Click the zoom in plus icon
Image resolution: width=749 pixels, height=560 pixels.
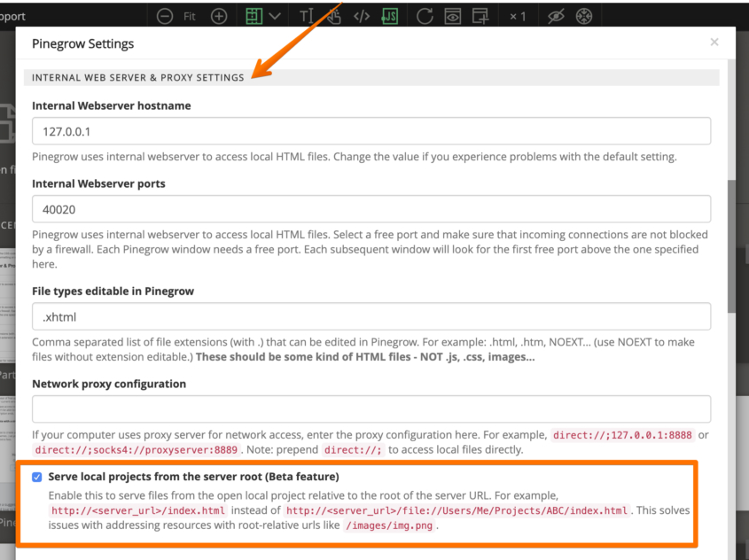[x=219, y=17]
